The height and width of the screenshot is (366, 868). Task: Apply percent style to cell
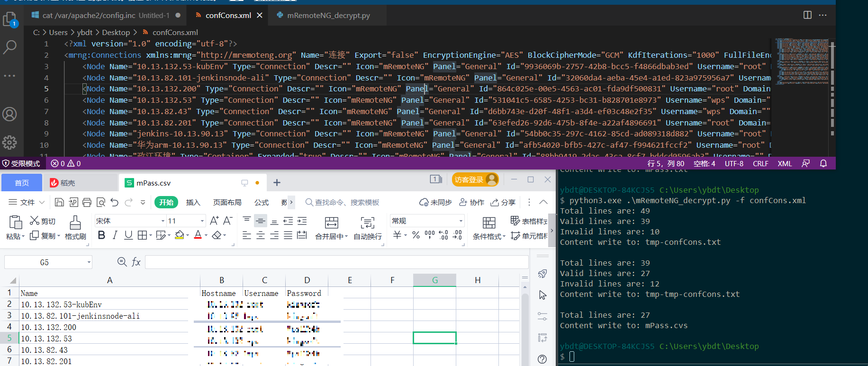416,235
